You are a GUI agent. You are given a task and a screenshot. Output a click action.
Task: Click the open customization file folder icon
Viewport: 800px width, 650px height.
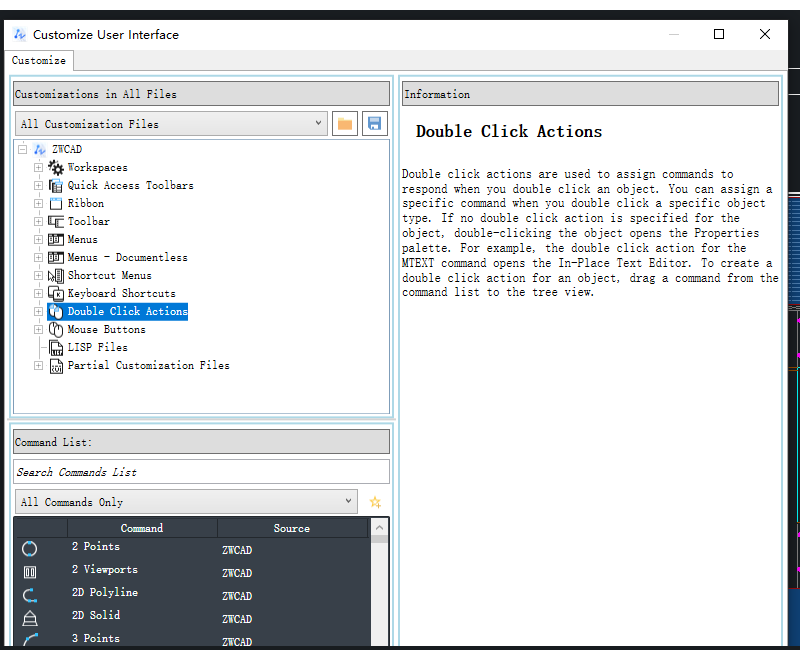click(x=345, y=124)
